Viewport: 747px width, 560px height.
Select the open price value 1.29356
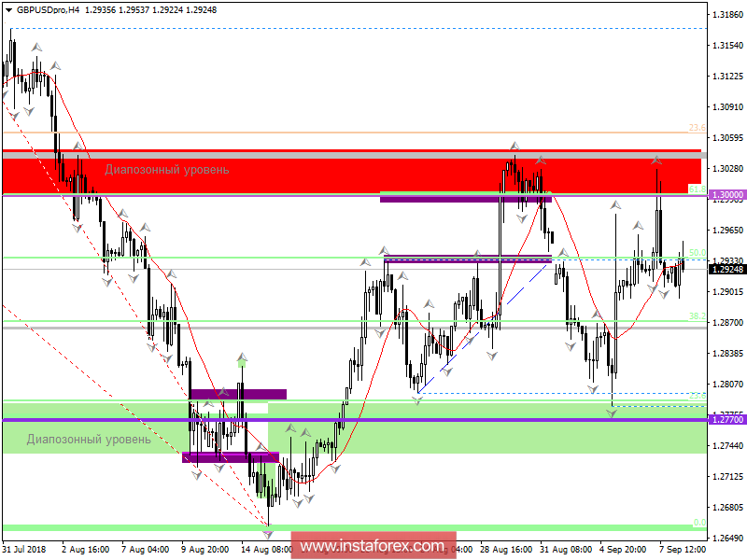(100, 10)
